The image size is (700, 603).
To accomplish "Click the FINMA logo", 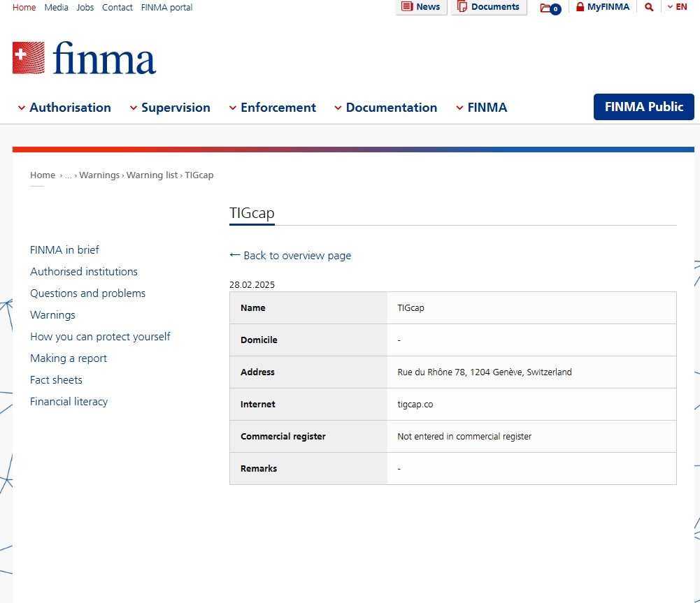I will 84,58.
